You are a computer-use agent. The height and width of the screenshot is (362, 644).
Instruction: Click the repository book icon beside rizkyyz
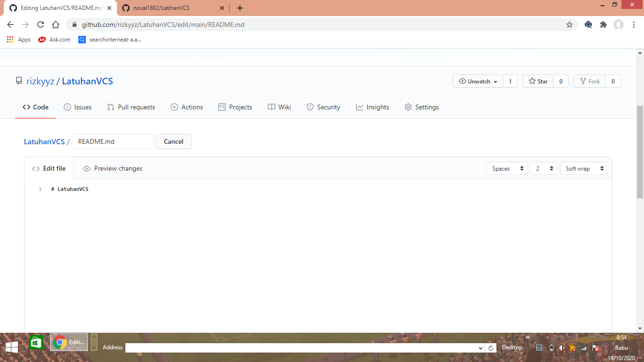(x=19, y=81)
